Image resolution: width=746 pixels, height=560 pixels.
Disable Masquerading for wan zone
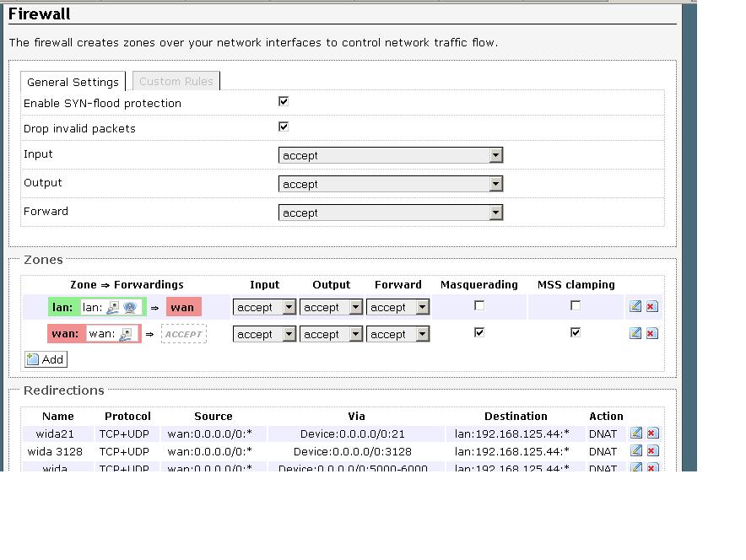(x=479, y=332)
